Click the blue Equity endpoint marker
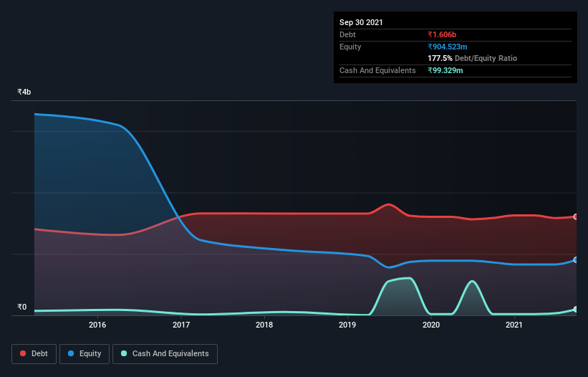 tap(576, 259)
